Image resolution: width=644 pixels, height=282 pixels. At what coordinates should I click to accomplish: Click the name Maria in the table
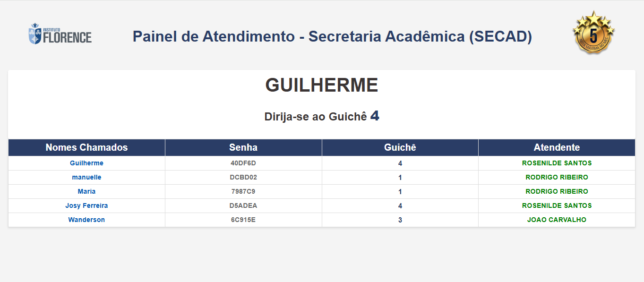pyautogui.click(x=86, y=191)
